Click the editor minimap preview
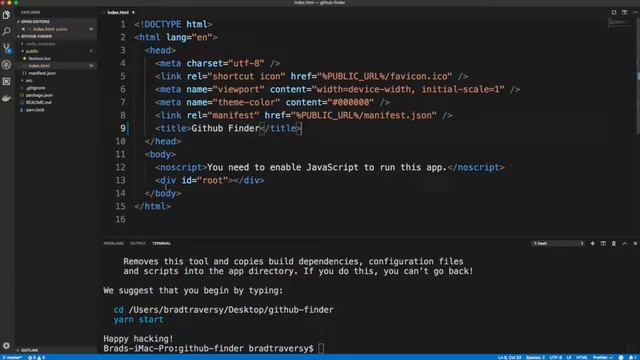This screenshot has width=640, height=360. pos(620,23)
